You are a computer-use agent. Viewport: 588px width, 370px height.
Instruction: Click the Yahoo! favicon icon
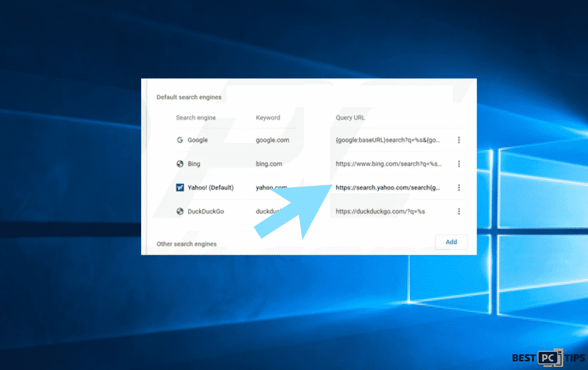180,187
